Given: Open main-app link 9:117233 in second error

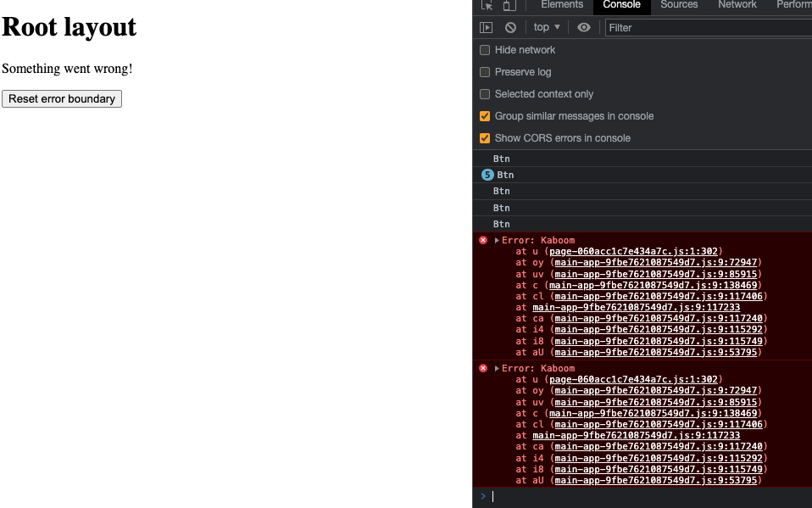Looking at the screenshot, I should 636,435.
